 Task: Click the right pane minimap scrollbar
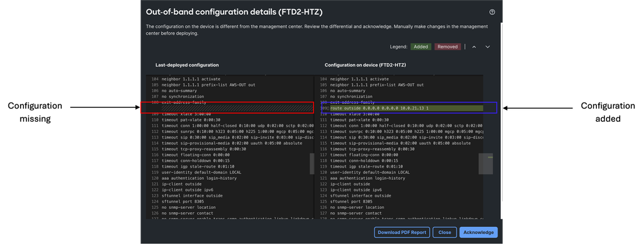point(485,163)
